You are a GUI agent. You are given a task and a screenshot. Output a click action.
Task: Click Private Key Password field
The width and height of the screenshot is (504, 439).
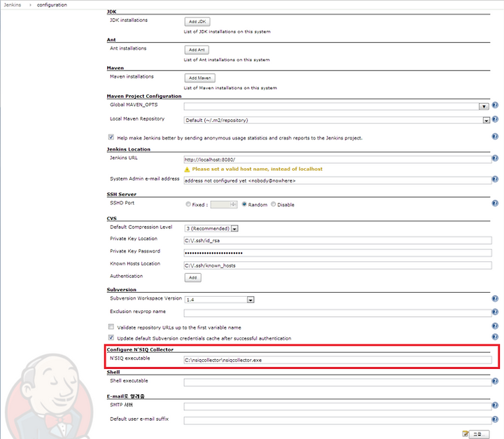(x=337, y=253)
